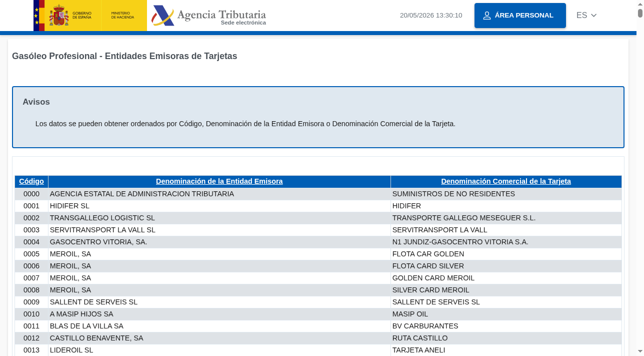Click TARJETA ANELI cell

click(x=506, y=350)
